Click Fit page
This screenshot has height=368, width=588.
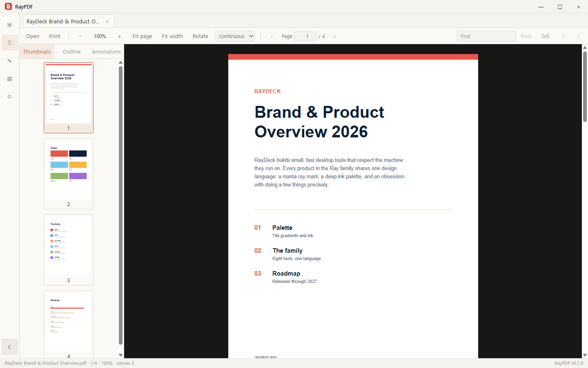142,36
